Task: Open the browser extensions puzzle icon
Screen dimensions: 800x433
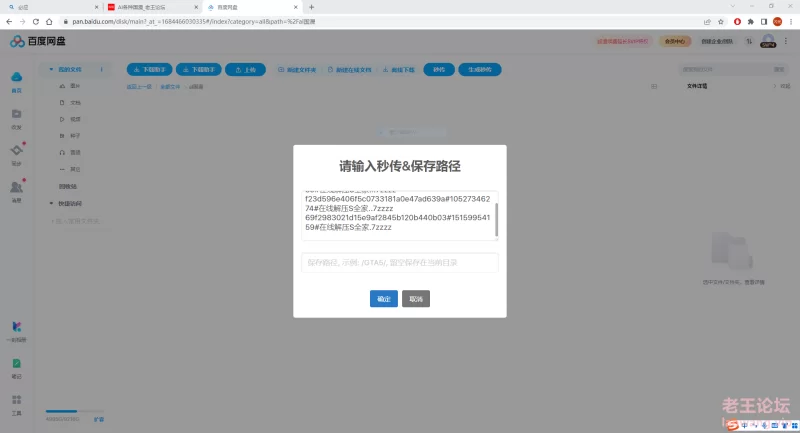Action: coord(751,21)
